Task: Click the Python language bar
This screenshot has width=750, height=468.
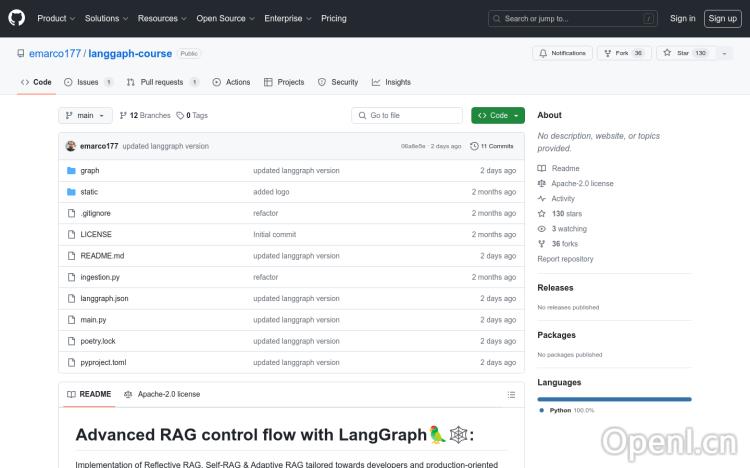Action: 613,399
